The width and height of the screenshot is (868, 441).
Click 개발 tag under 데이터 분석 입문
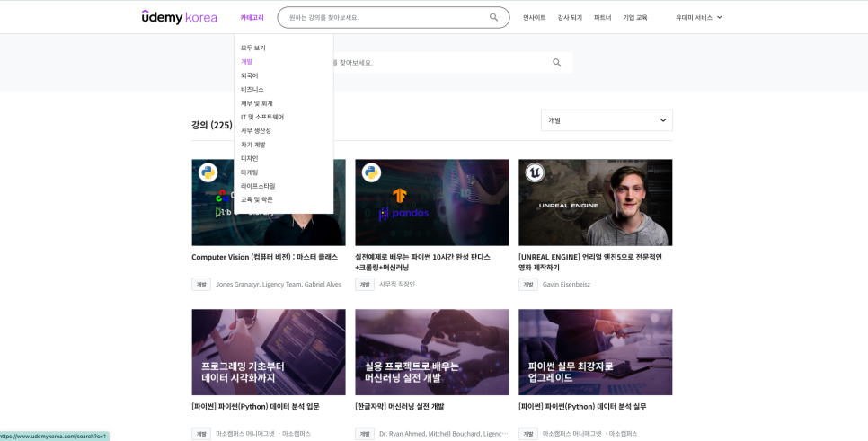(201, 434)
